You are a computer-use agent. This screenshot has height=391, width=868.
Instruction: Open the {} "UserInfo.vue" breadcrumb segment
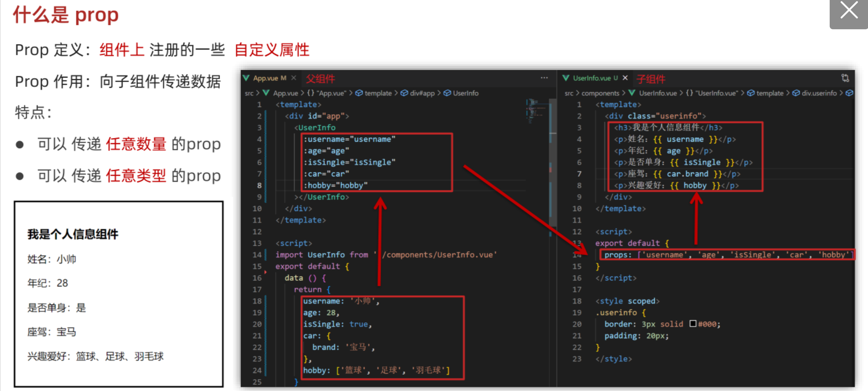tap(712, 93)
